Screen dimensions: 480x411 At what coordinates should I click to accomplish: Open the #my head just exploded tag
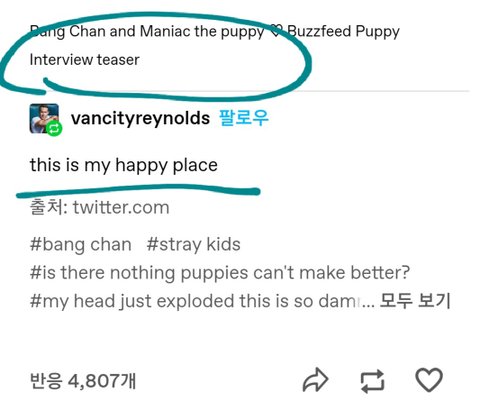click(x=195, y=301)
